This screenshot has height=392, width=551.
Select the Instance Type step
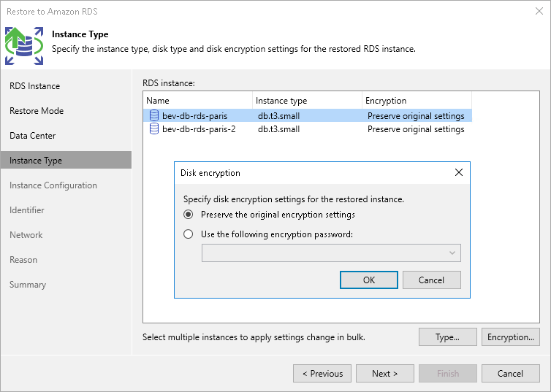pyautogui.click(x=66, y=161)
